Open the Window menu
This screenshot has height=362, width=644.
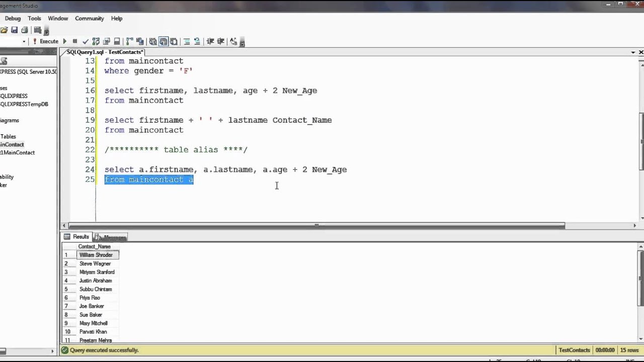[x=58, y=19]
